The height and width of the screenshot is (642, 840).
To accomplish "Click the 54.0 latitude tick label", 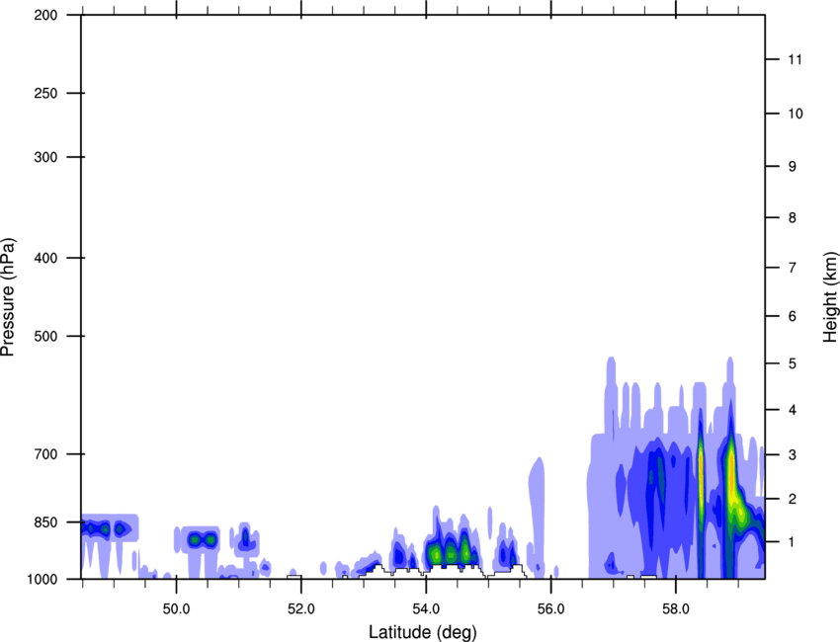I will tap(426, 609).
